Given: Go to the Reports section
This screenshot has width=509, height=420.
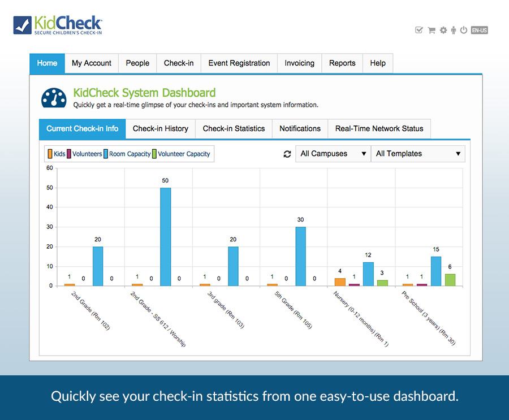Looking at the screenshot, I should 342,63.
